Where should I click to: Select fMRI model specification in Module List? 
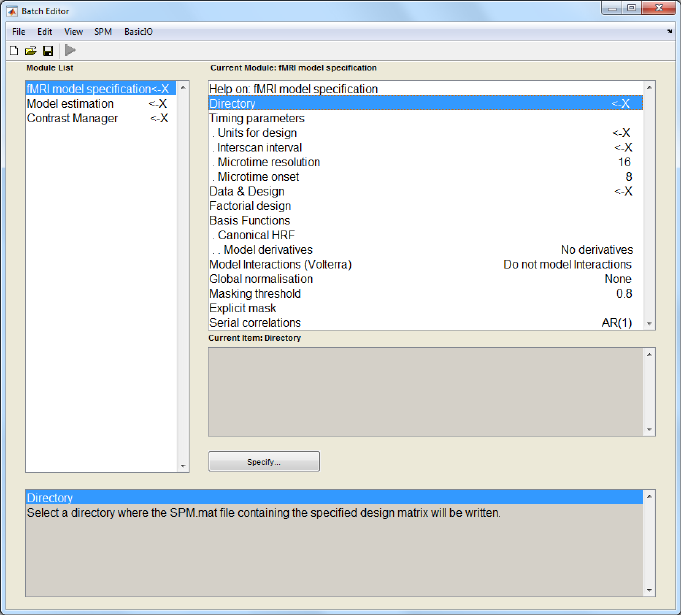[x=101, y=89]
